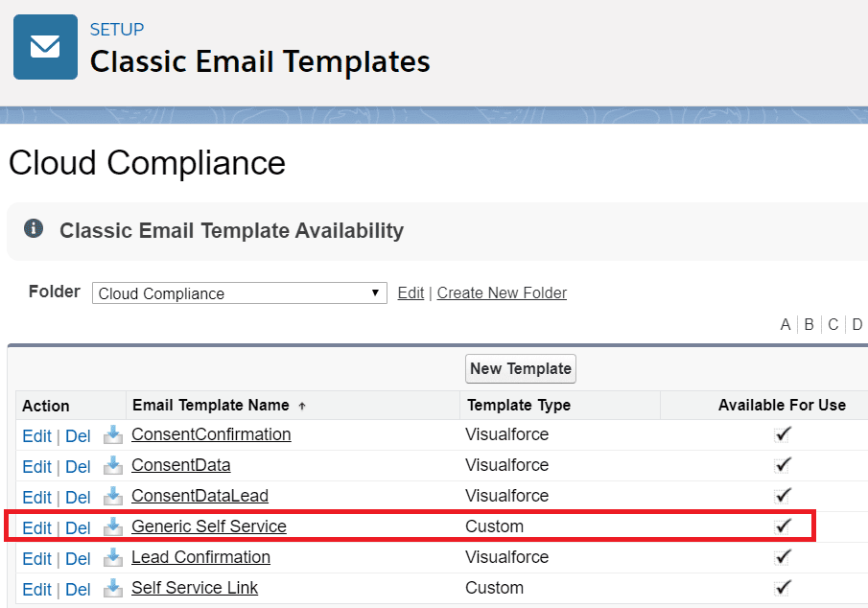Click the send test icon beside ConsentData
Viewport: 868px width, 608px height.
pos(112,466)
